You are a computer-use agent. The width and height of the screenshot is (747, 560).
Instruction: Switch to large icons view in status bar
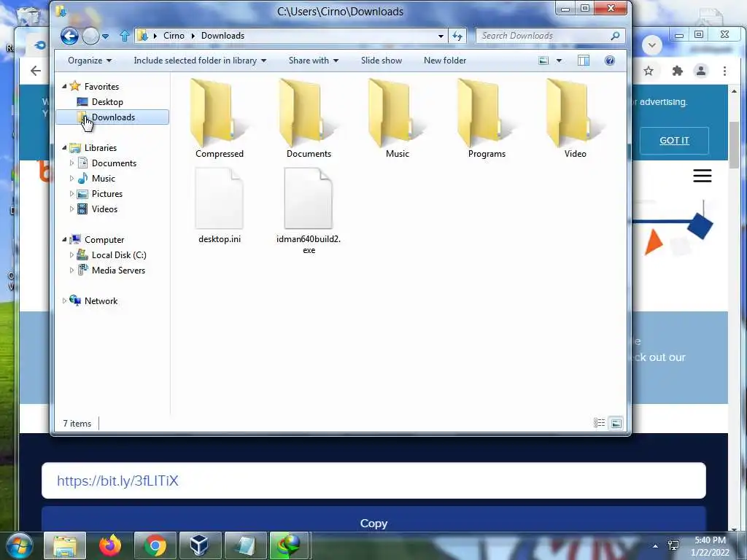tap(616, 423)
